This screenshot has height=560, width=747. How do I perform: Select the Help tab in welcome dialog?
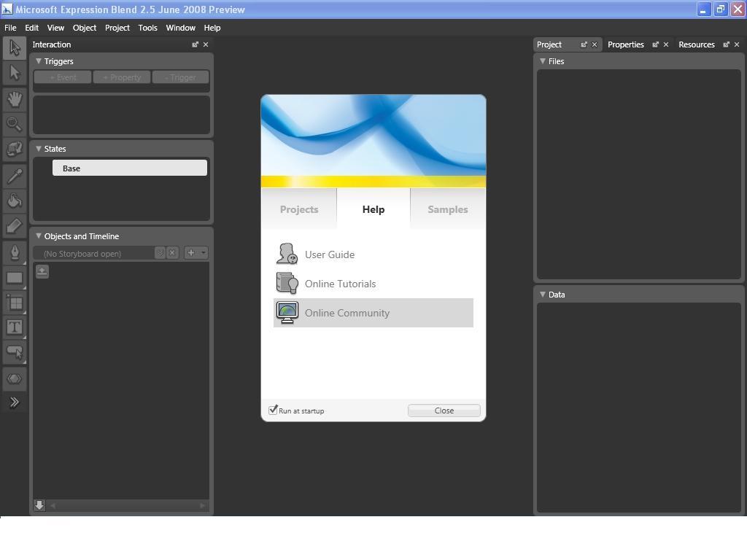tap(373, 209)
